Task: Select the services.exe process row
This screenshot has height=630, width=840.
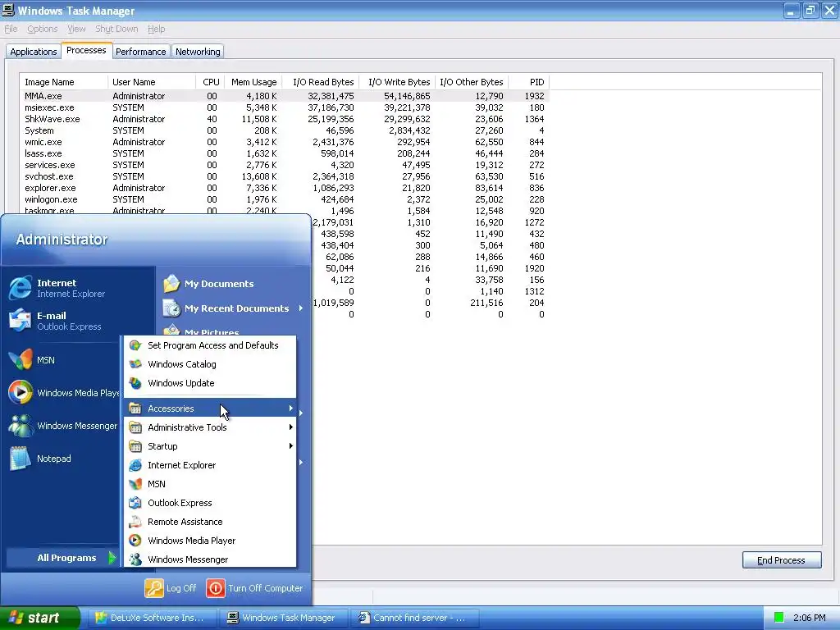Action: (285, 165)
